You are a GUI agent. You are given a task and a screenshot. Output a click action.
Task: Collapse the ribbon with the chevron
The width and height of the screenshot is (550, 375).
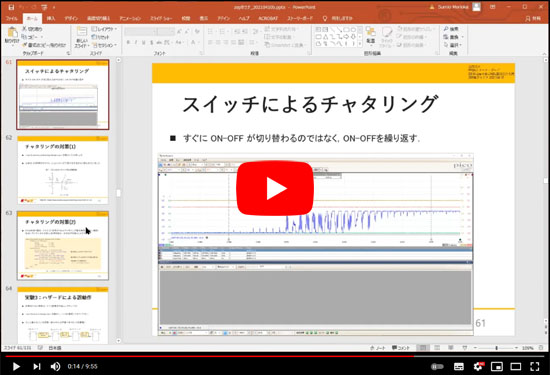point(544,54)
